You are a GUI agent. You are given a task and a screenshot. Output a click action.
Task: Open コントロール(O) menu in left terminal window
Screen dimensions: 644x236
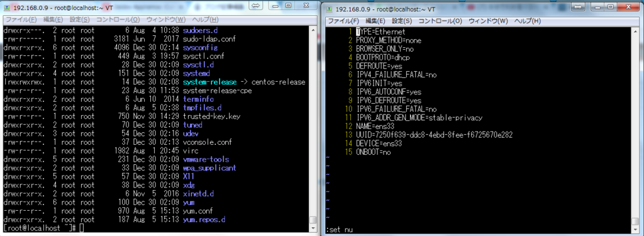(118, 20)
